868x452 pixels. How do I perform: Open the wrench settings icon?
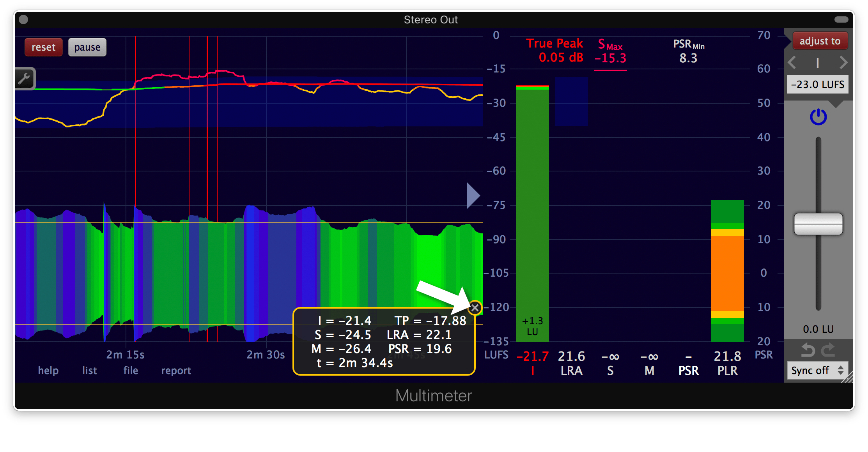coord(25,79)
